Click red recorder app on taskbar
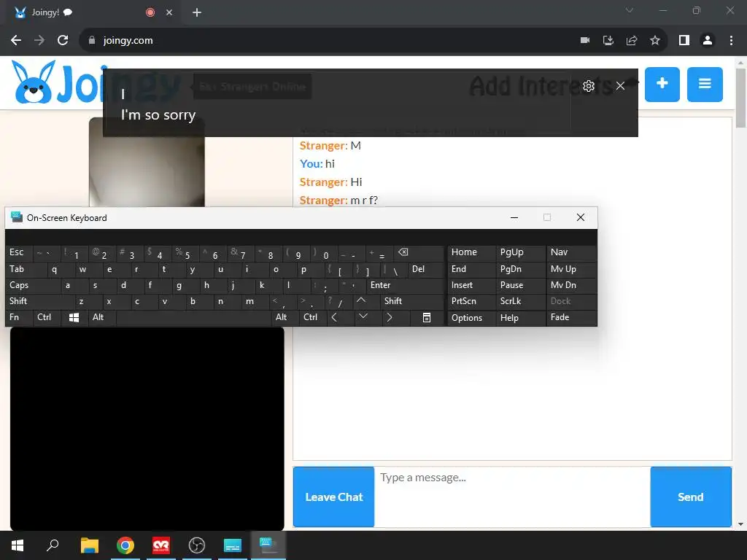 tap(161, 545)
